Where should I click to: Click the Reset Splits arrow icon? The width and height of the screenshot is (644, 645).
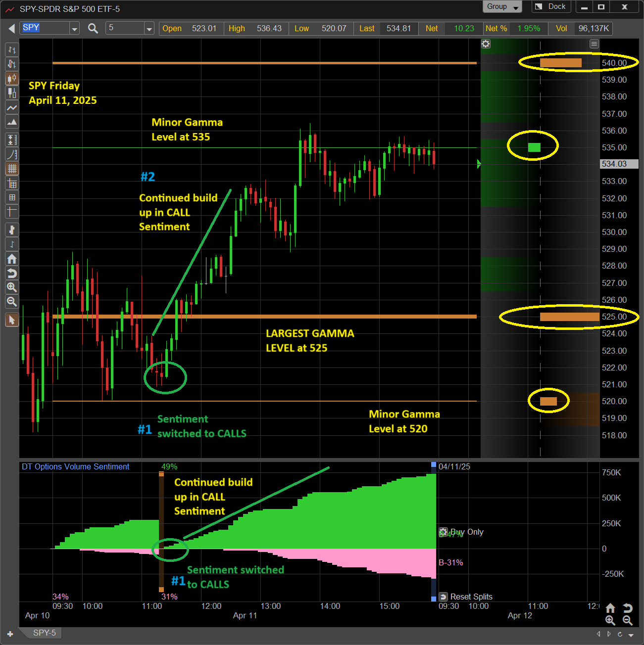(x=443, y=597)
